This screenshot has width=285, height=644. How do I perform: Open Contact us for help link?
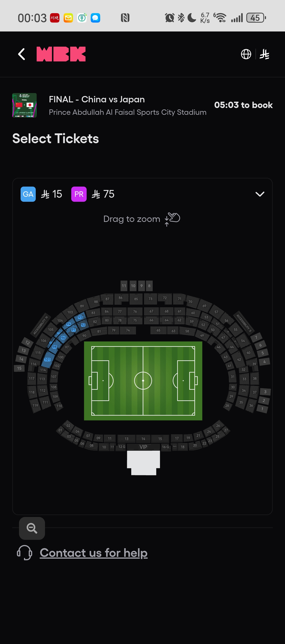94,553
